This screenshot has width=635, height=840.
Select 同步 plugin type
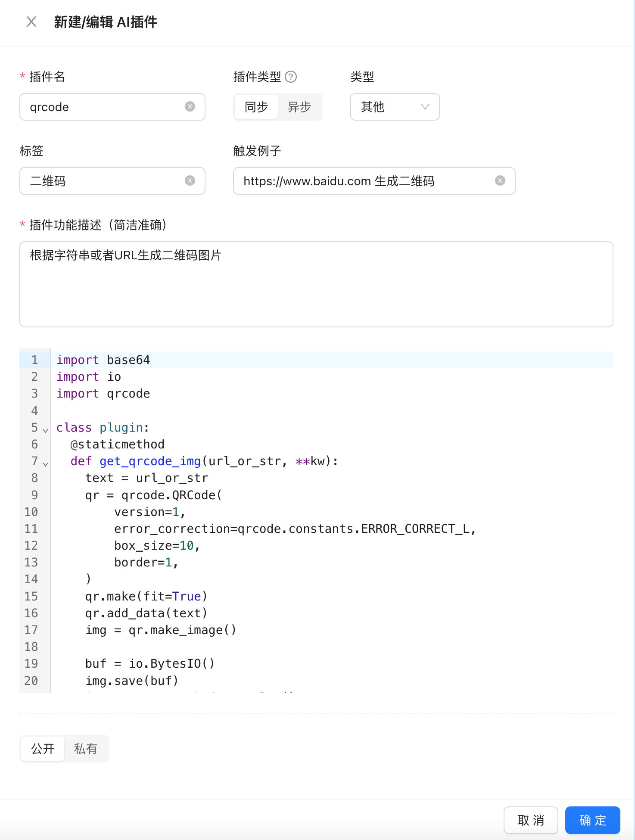pyautogui.click(x=256, y=107)
